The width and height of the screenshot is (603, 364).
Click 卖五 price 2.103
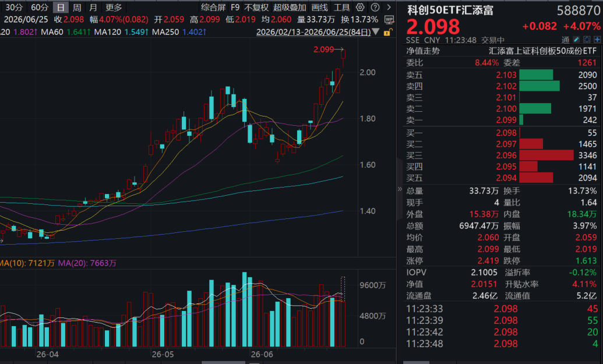506,75
